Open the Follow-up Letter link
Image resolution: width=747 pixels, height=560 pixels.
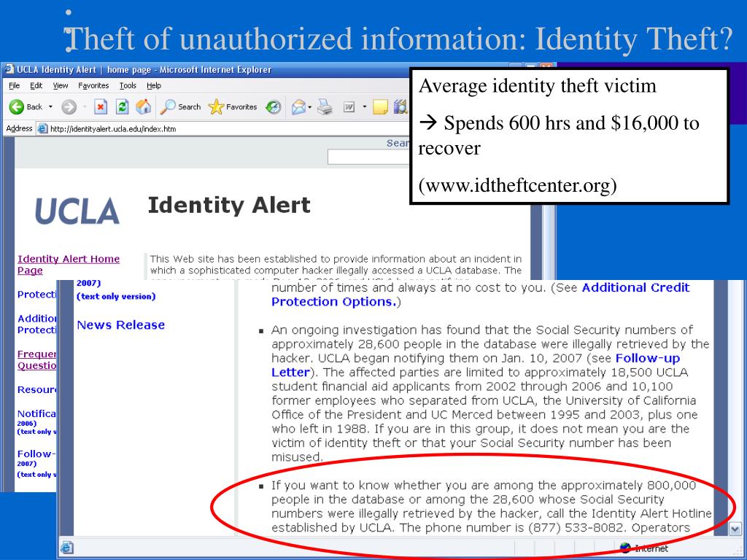coord(476,365)
